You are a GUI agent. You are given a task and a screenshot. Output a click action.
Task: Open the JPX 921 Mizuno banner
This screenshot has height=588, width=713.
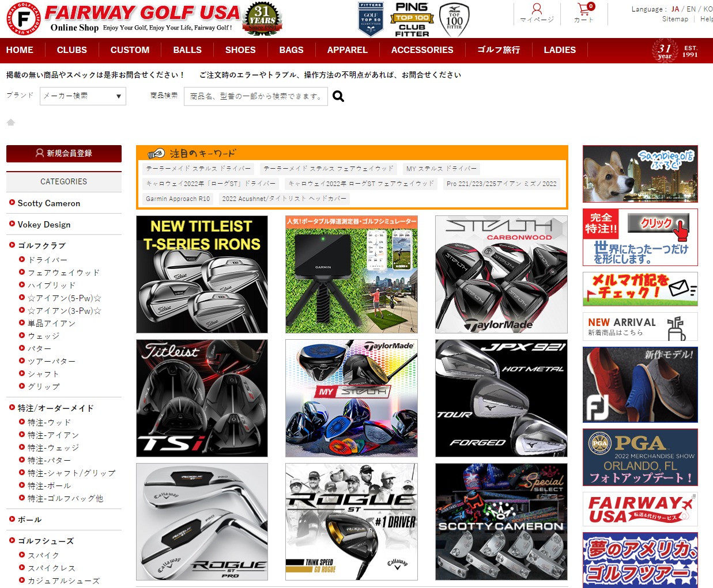(501, 398)
